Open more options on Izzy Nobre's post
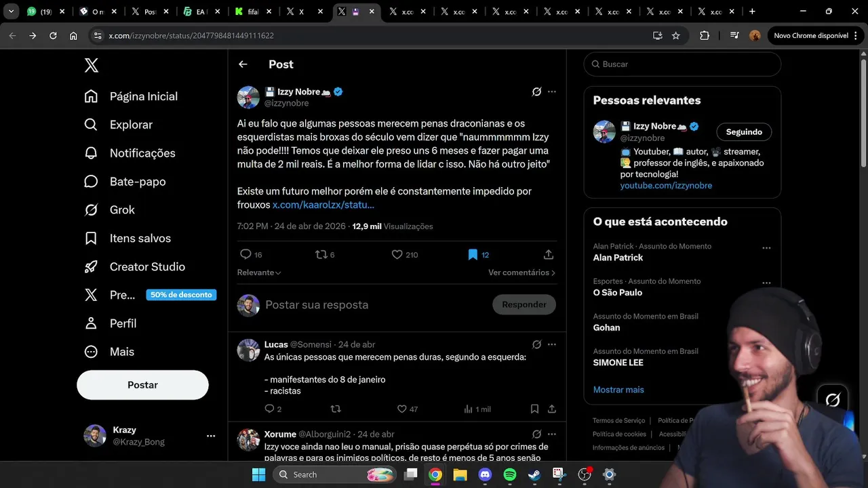868x488 pixels. click(x=552, y=91)
